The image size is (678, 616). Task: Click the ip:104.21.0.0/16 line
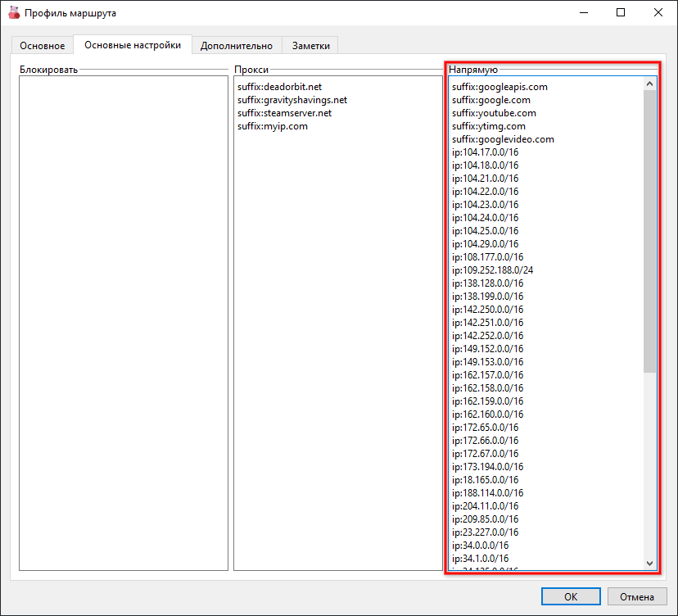click(485, 179)
